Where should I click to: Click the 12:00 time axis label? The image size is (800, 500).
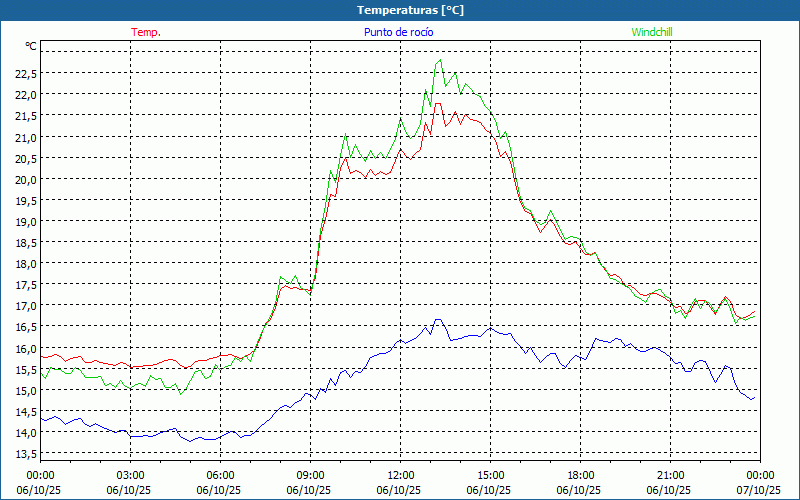click(x=400, y=475)
